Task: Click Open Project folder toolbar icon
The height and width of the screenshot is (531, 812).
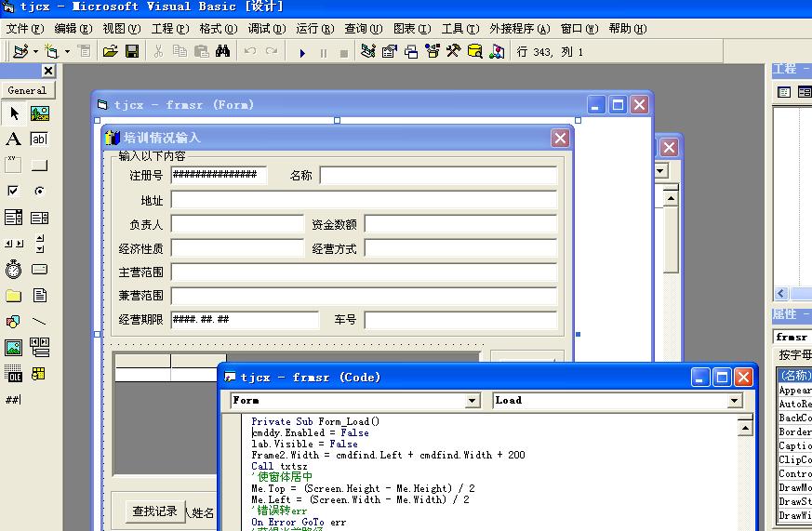Action: 111,51
